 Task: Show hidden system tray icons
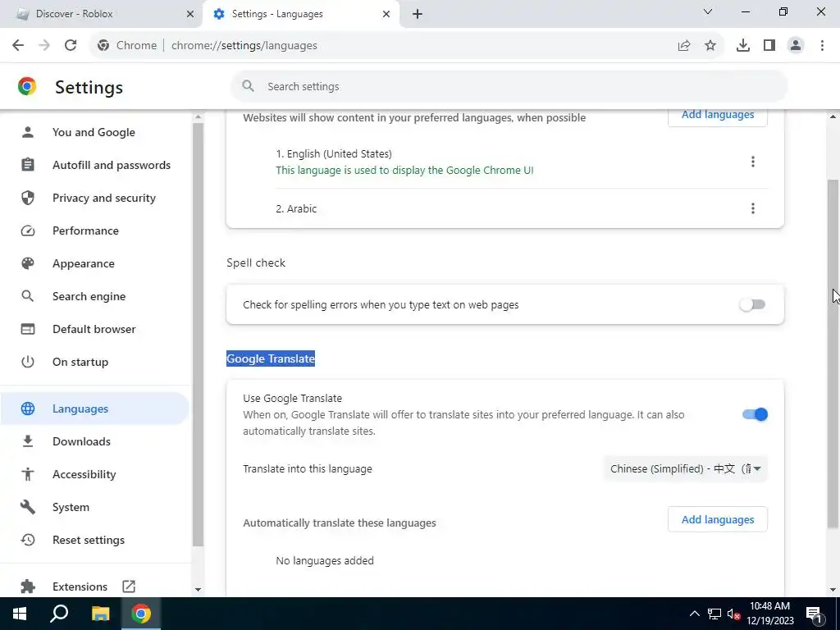coord(694,614)
